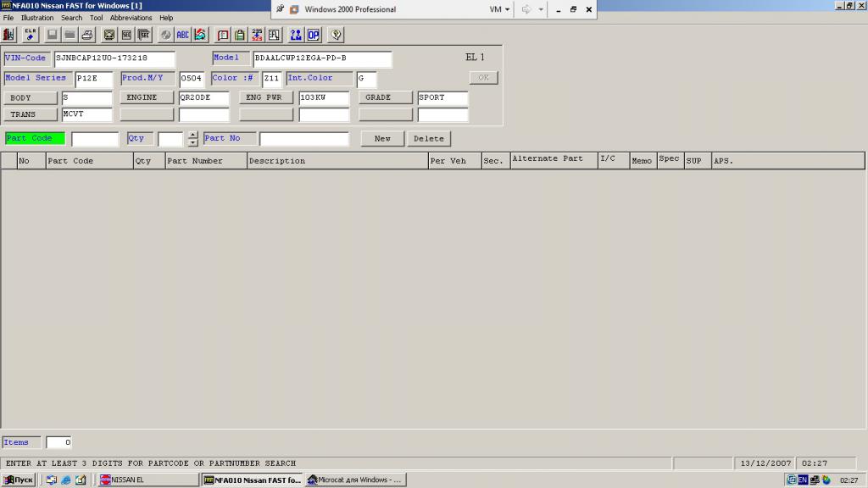Click the red book icon
This screenshot has width=868, height=488.
[223, 35]
